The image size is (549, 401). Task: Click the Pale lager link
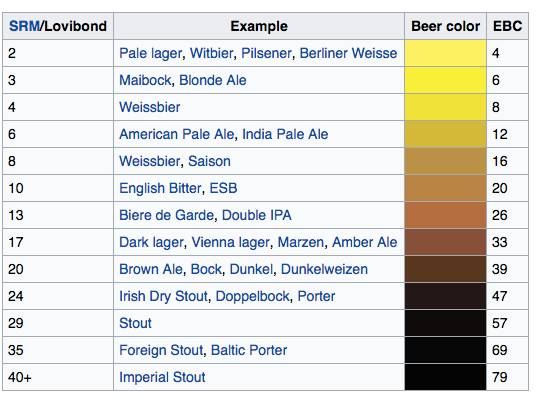point(151,54)
